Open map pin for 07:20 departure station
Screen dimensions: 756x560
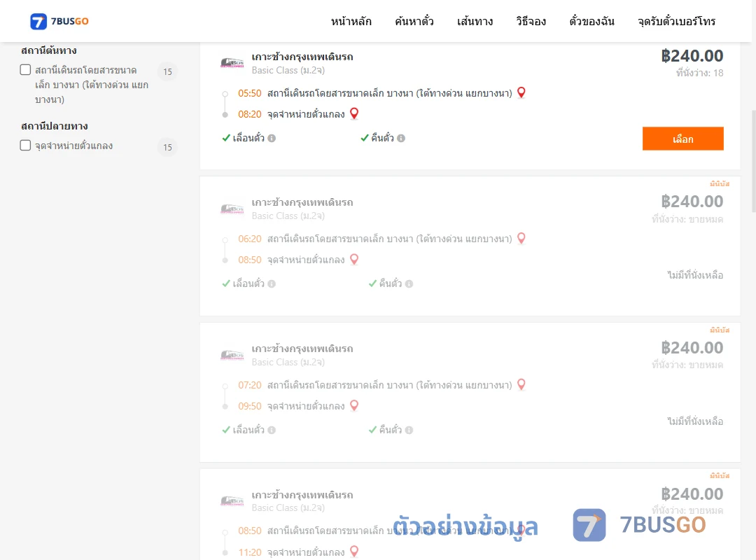[521, 384]
